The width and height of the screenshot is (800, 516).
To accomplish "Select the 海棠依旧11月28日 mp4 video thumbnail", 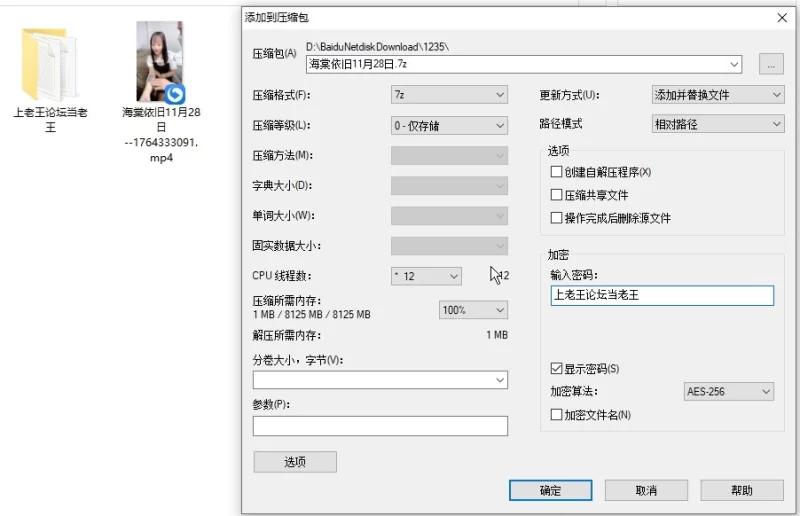I will 160,62.
